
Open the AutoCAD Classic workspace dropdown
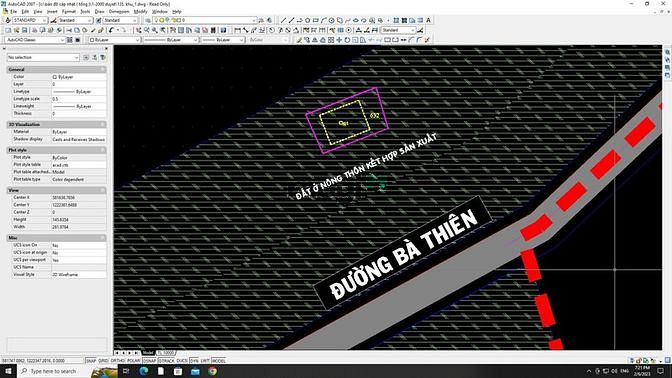35,39
